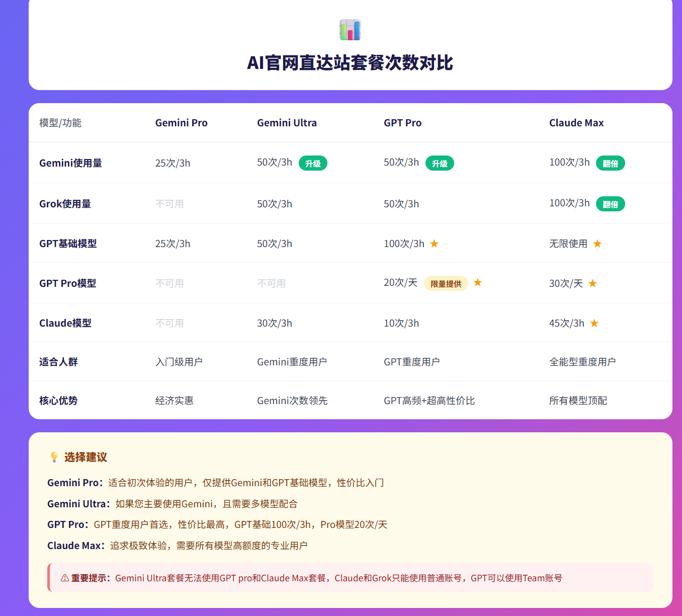Click the Gemini重度用户 cell
The image size is (682, 616).
(x=292, y=362)
